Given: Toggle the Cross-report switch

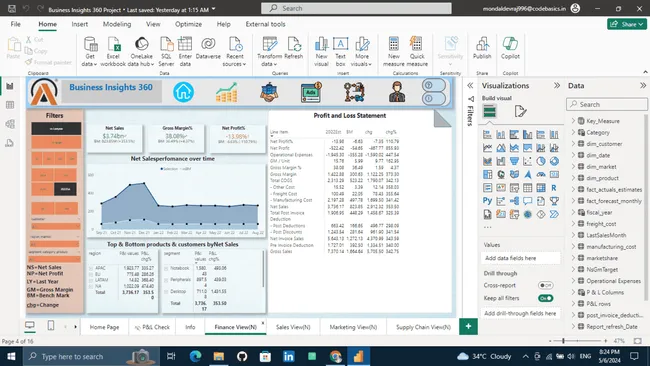Looking at the screenshot, I should coord(545,285).
